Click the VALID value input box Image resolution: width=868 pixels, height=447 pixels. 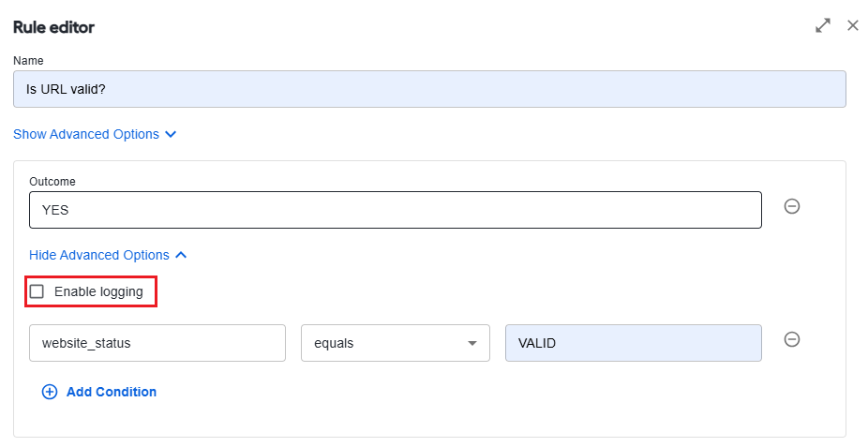tap(634, 343)
